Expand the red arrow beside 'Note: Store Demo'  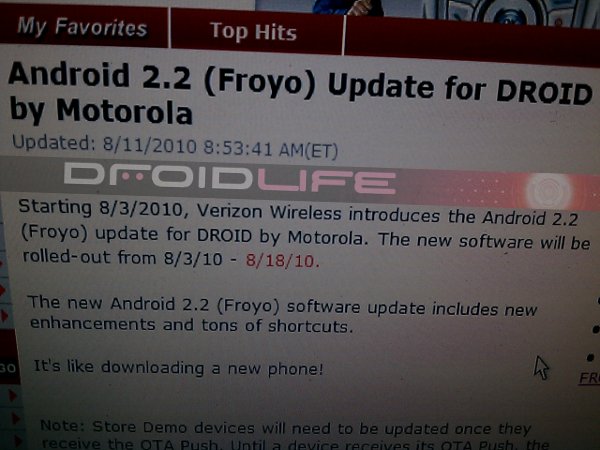[x=15, y=419]
